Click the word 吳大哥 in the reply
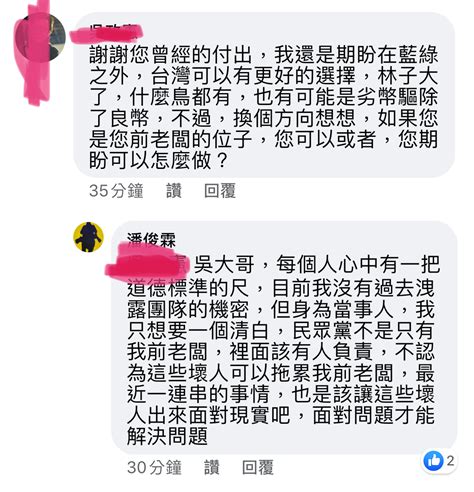The height and width of the screenshot is (492, 474). [x=225, y=264]
